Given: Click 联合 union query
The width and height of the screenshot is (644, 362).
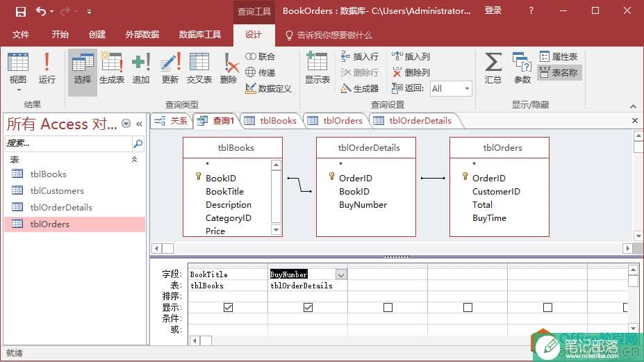Looking at the screenshot, I should [x=261, y=57].
